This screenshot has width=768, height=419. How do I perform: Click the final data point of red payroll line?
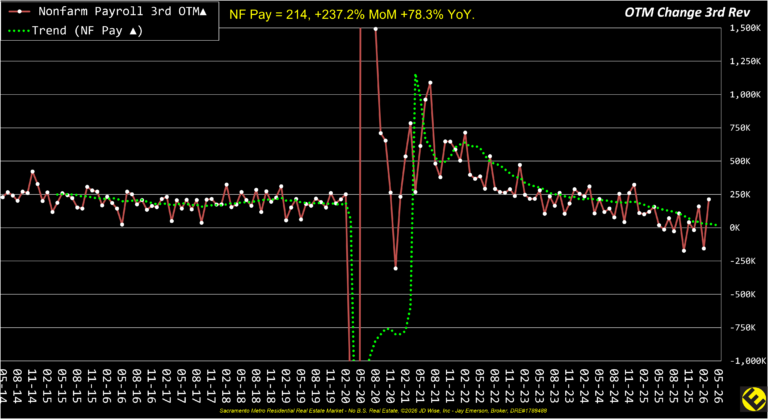709,199
